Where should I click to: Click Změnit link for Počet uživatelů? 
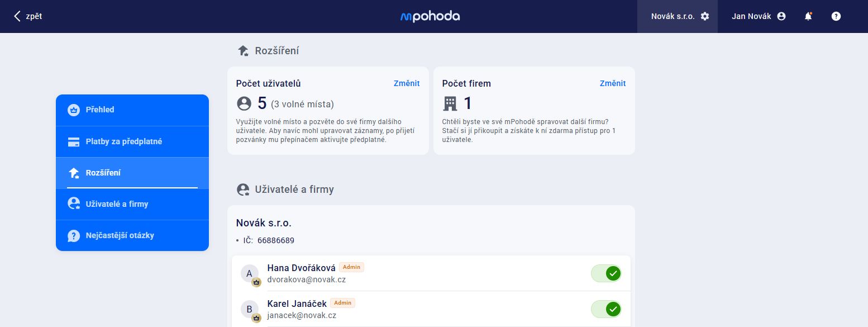click(406, 83)
